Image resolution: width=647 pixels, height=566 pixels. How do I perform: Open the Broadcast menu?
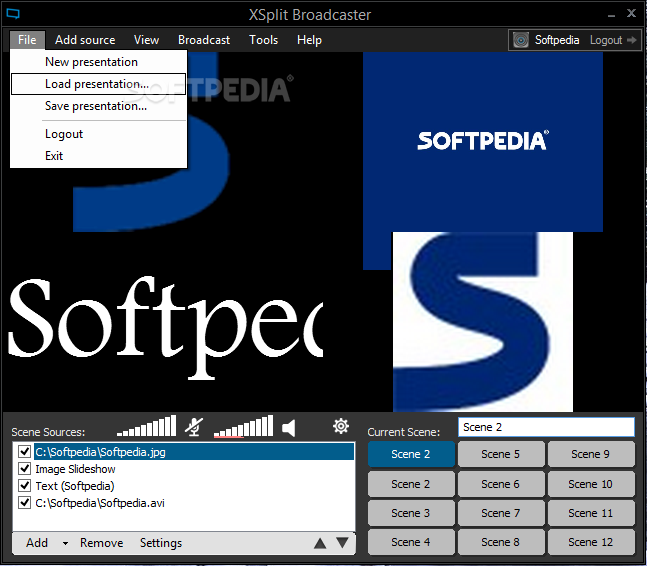coord(204,40)
